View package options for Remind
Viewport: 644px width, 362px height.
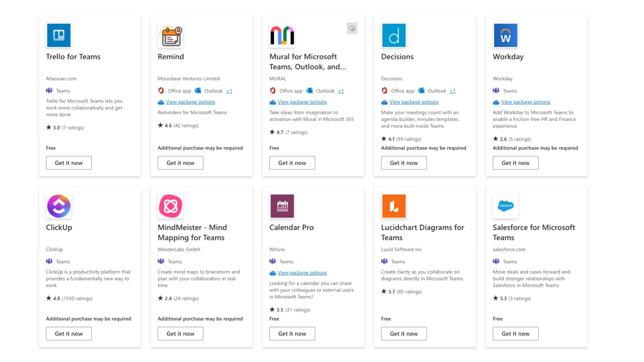(191, 102)
